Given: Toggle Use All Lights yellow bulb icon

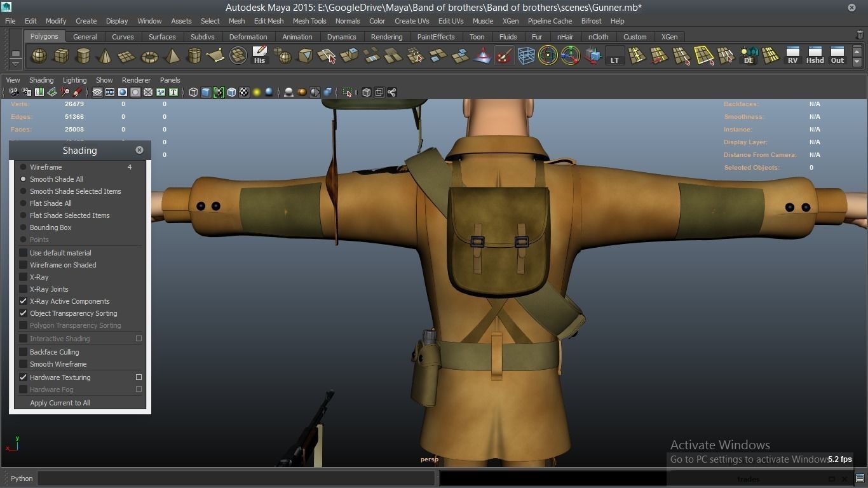Looking at the screenshot, I should 257,92.
